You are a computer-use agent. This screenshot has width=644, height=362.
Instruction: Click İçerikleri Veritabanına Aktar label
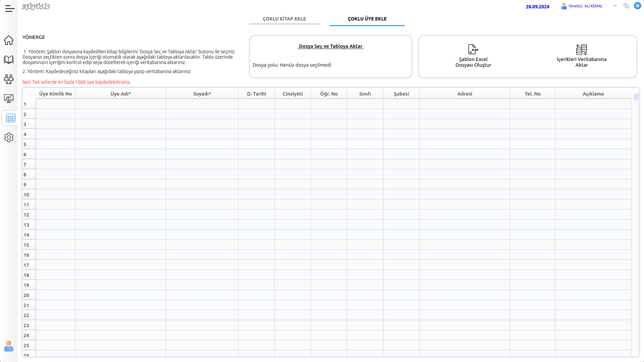click(x=581, y=62)
